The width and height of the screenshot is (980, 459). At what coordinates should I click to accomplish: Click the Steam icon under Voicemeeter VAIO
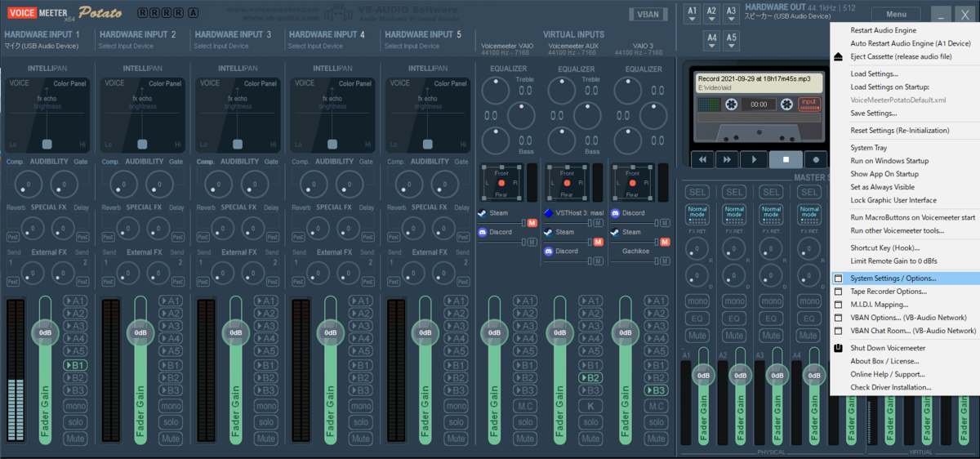coord(483,213)
